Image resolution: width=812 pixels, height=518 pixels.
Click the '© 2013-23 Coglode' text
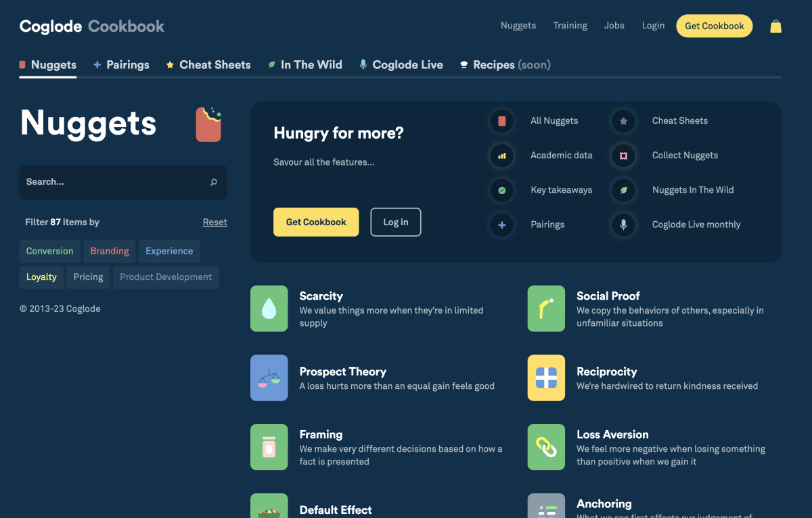(x=60, y=309)
